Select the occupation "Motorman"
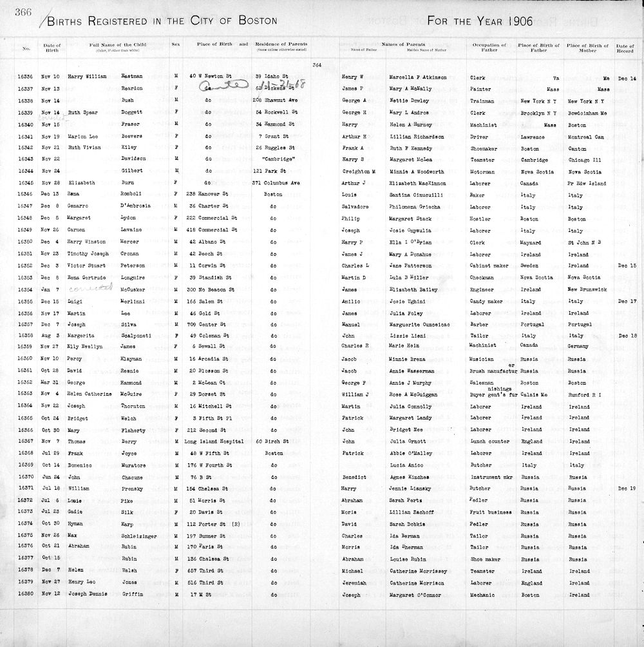 482,172
